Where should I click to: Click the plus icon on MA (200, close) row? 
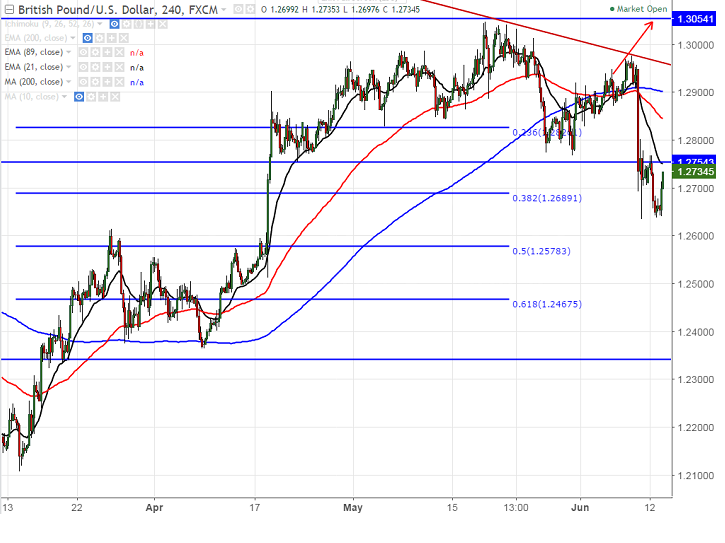(107, 82)
